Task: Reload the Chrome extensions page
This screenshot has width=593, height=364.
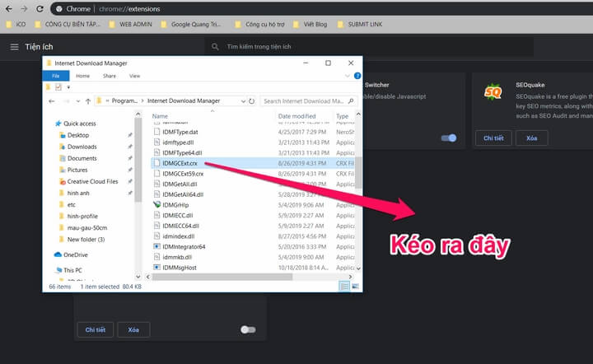Action: pos(40,9)
